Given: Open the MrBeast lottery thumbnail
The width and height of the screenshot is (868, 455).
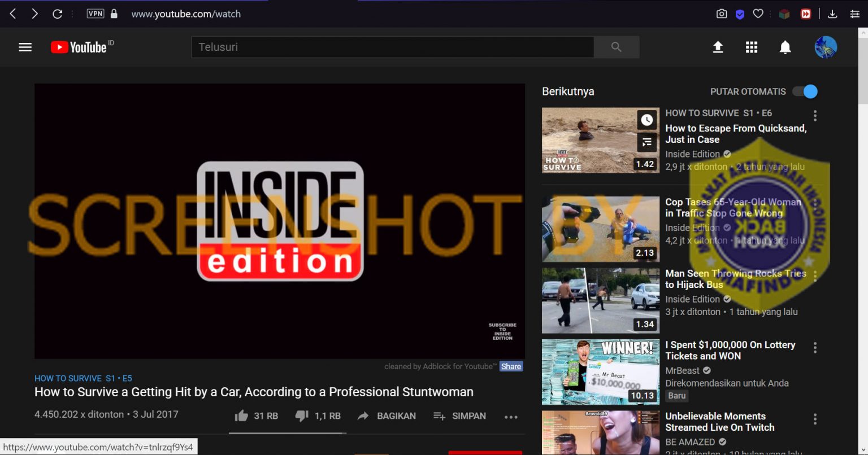Looking at the screenshot, I should [601, 372].
